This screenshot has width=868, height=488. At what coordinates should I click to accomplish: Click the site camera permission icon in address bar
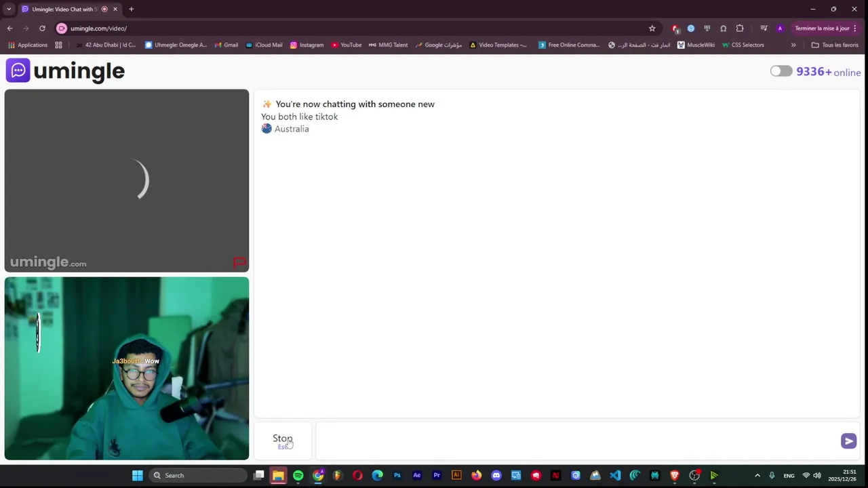click(62, 28)
